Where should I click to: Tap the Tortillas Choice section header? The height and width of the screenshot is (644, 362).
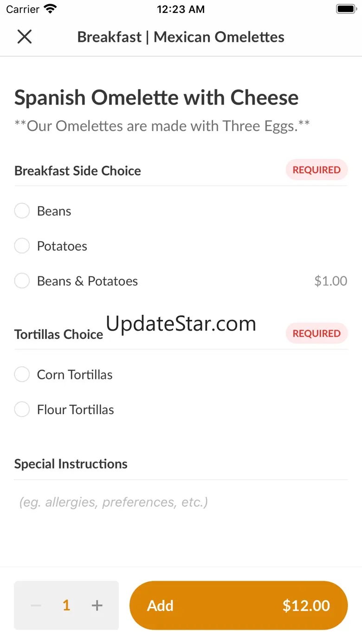(58, 334)
